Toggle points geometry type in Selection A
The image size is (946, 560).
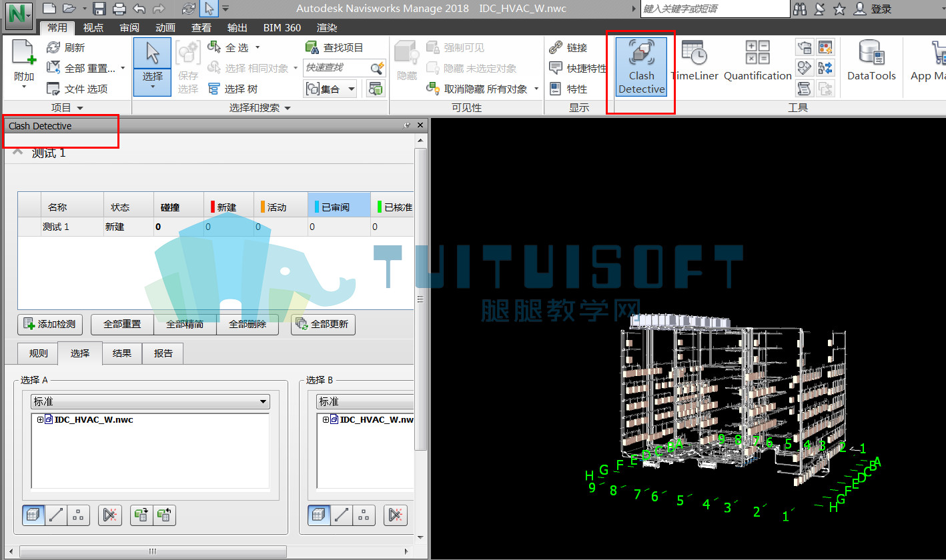[79, 515]
